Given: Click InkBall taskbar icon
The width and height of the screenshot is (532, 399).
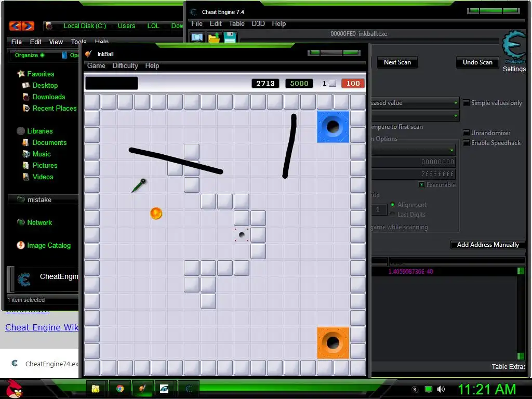Looking at the screenshot, I should point(142,389).
